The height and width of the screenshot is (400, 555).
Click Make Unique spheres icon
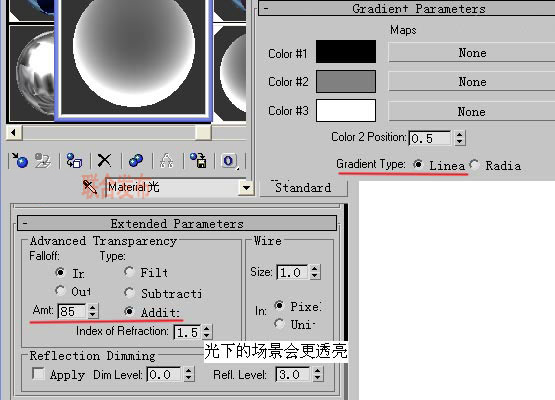[136, 160]
